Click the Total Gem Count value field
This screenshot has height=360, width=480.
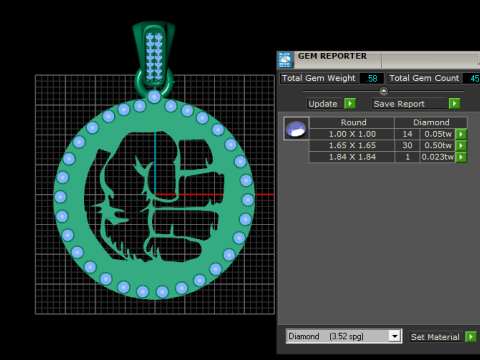472,78
